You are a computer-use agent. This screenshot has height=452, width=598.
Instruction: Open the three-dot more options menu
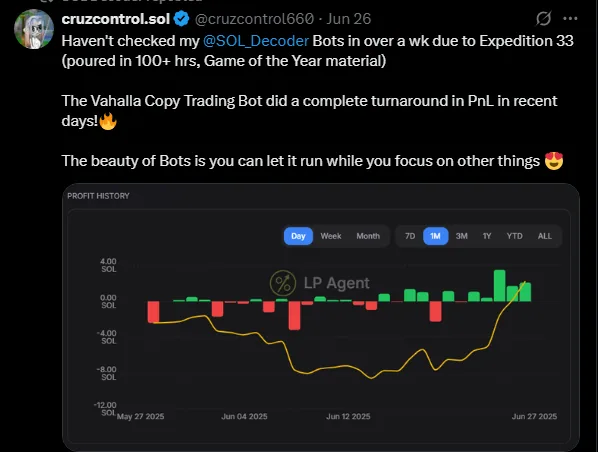pyautogui.click(x=570, y=18)
